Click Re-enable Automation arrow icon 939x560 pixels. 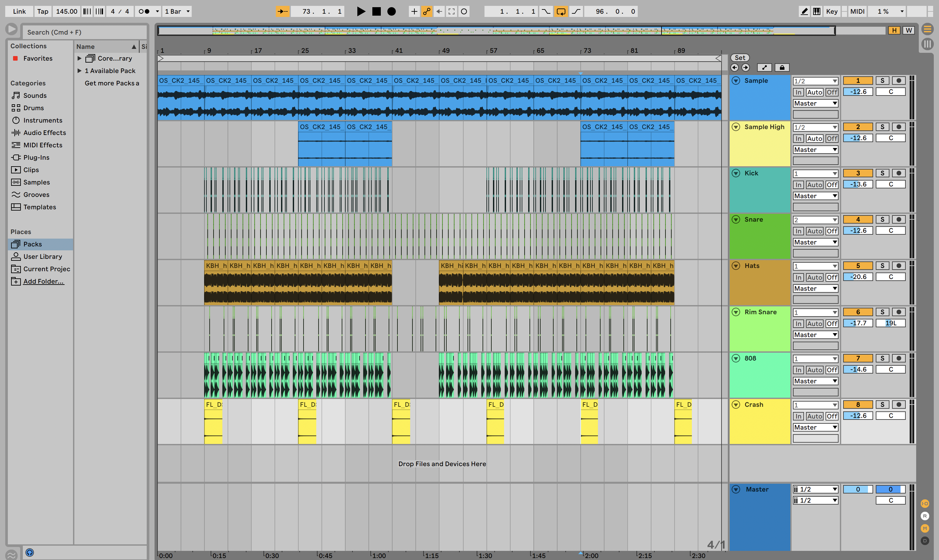tap(439, 11)
